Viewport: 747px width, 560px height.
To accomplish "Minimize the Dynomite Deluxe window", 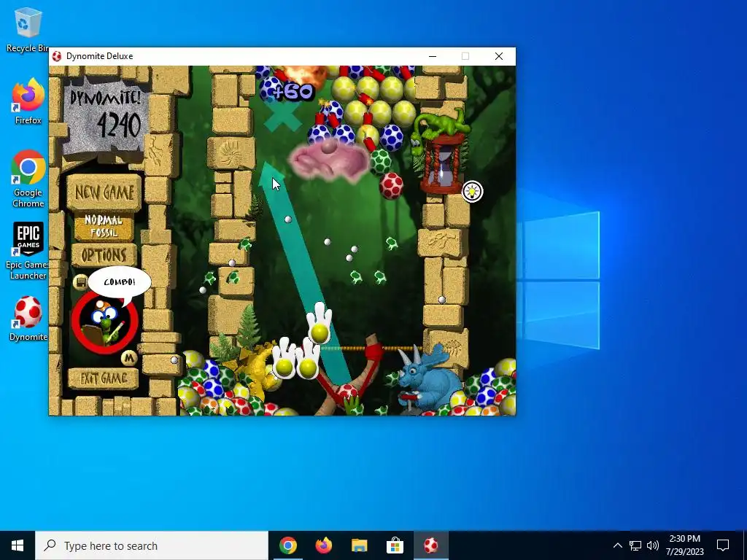I will [433, 56].
